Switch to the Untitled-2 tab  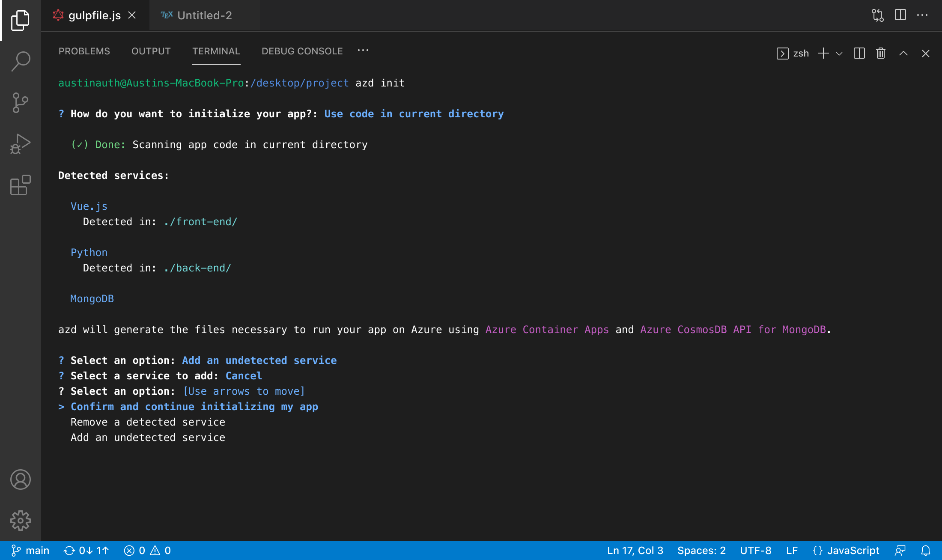point(204,15)
